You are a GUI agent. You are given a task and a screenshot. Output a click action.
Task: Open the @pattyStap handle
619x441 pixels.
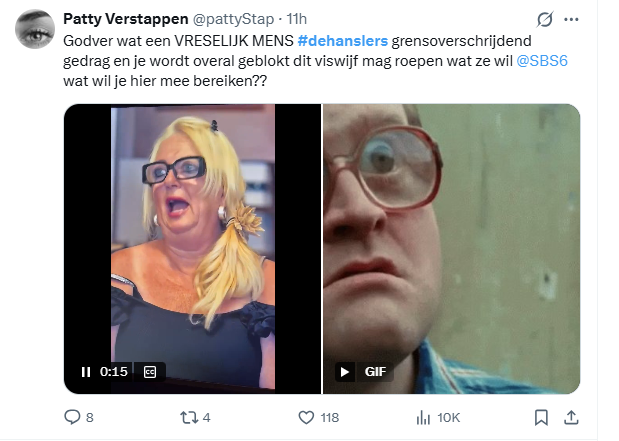233,19
